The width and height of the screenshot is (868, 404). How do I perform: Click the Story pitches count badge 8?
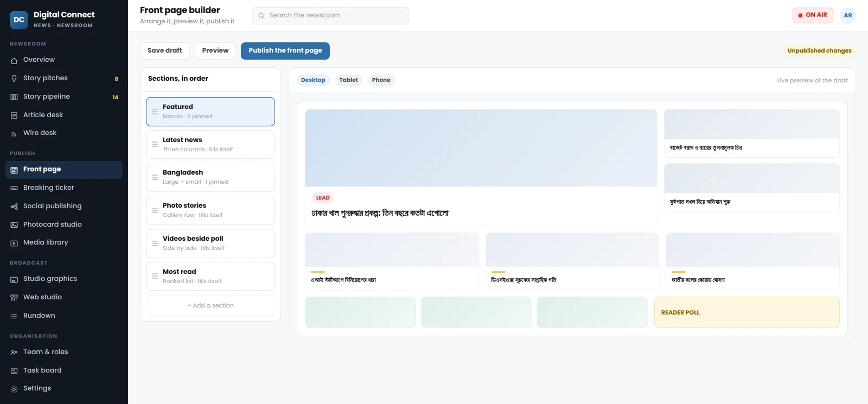tap(116, 79)
